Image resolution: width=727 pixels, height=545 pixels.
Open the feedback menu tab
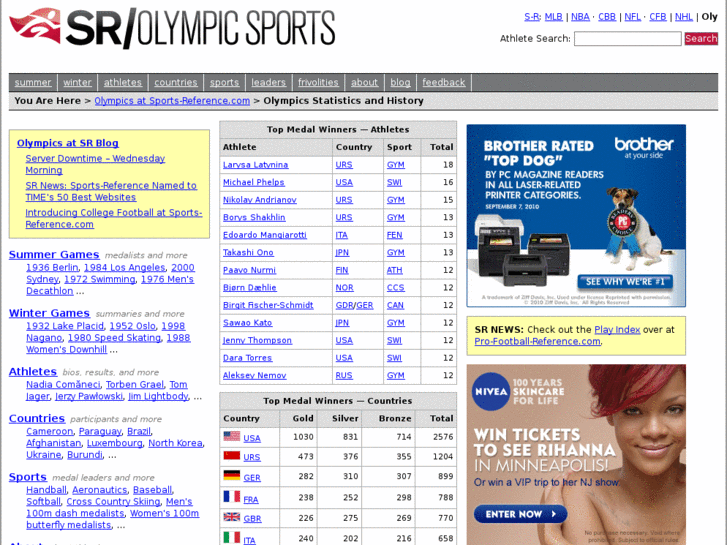pyautogui.click(x=444, y=83)
